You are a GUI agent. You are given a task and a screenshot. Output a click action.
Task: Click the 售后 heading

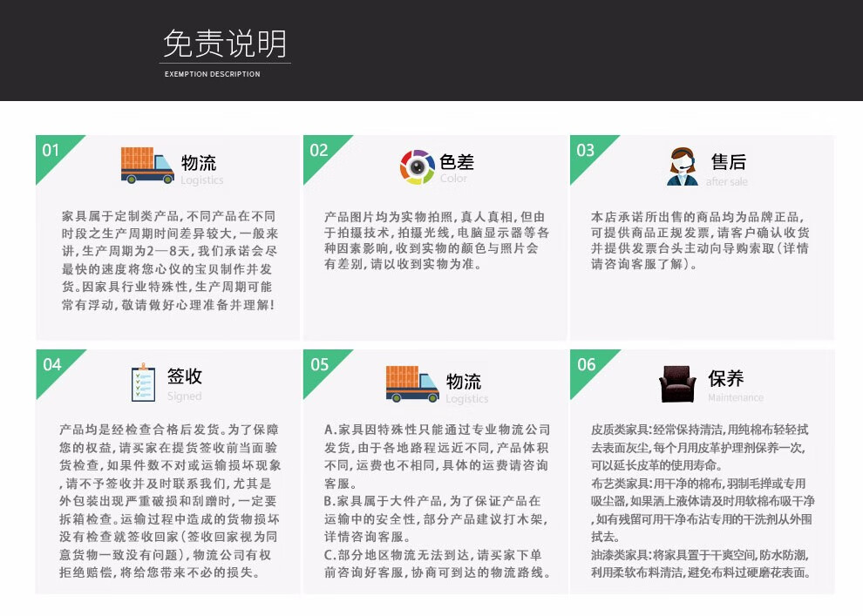(729, 162)
